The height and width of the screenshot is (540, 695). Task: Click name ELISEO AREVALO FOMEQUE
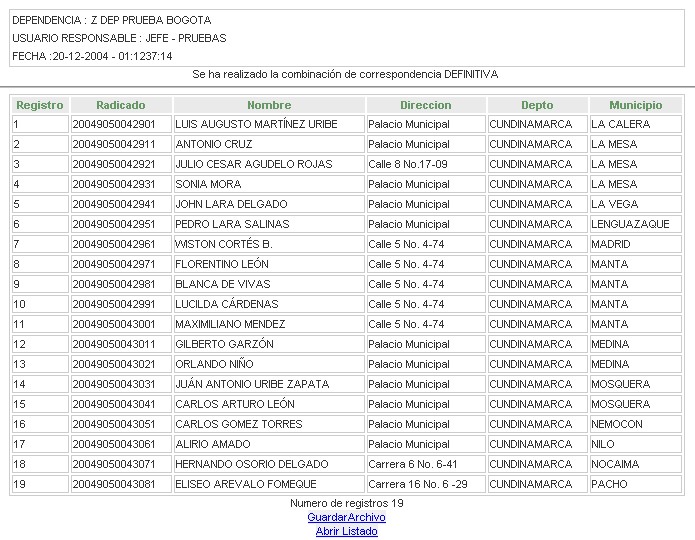tap(246, 484)
